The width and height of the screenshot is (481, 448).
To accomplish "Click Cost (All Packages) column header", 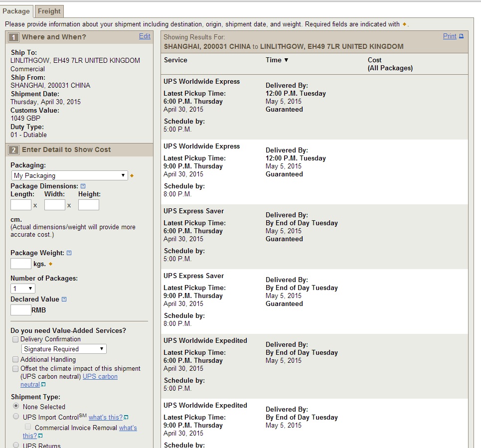I will tap(390, 64).
